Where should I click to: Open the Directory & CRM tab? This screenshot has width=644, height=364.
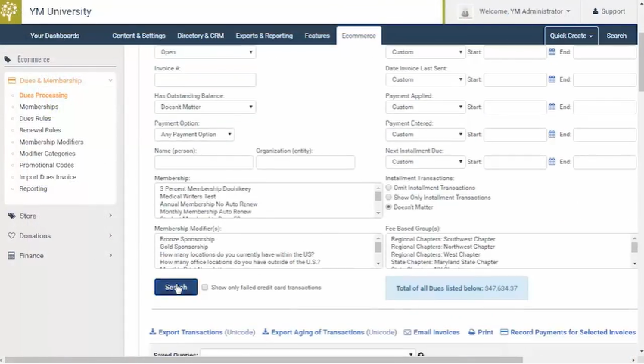(200, 36)
